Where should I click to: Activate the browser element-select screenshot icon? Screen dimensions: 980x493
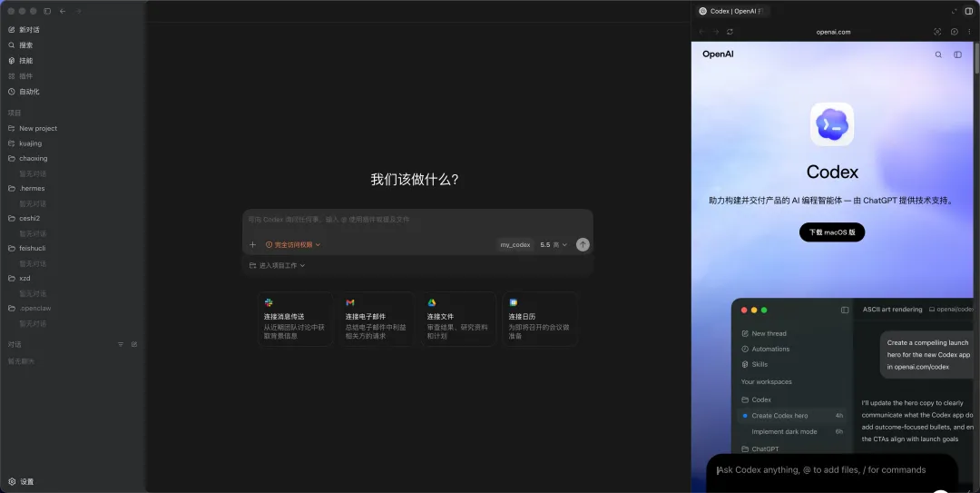click(x=937, y=32)
